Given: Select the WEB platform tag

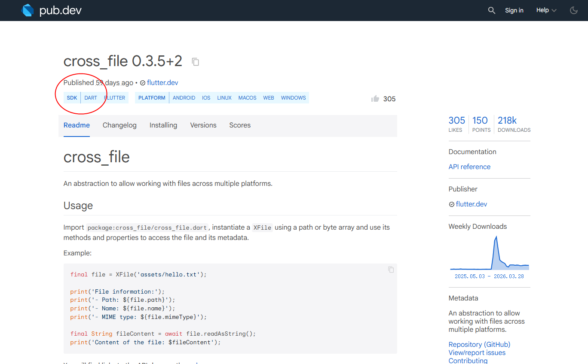Looking at the screenshot, I should point(269,98).
